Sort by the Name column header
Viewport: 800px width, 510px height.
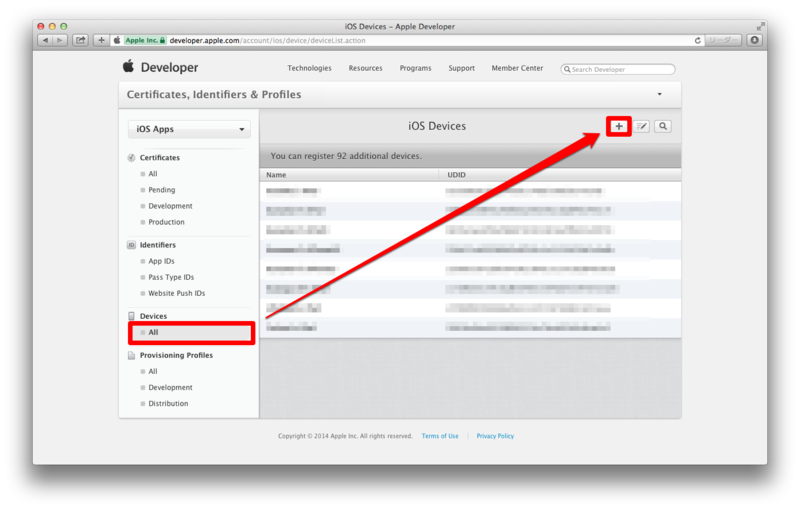click(349, 175)
